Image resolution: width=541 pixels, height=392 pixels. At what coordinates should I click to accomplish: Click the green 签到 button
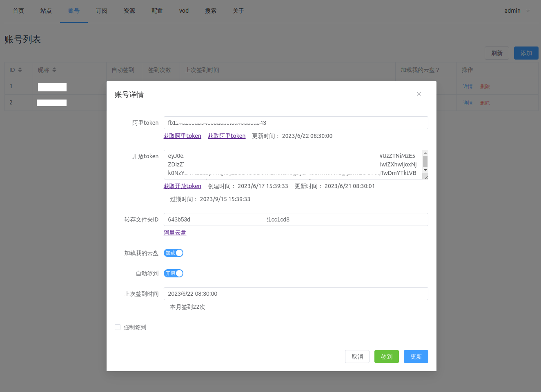(x=387, y=357)
